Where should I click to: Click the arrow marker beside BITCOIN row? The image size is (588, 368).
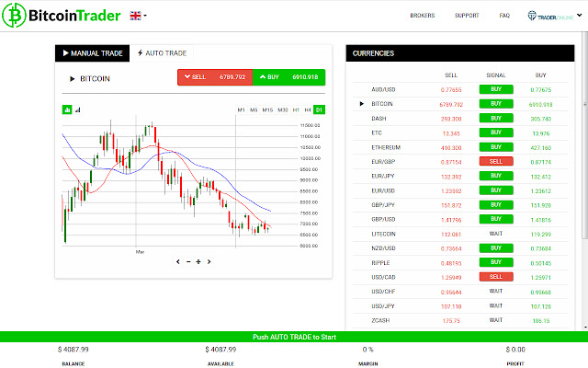click(361, 104)
